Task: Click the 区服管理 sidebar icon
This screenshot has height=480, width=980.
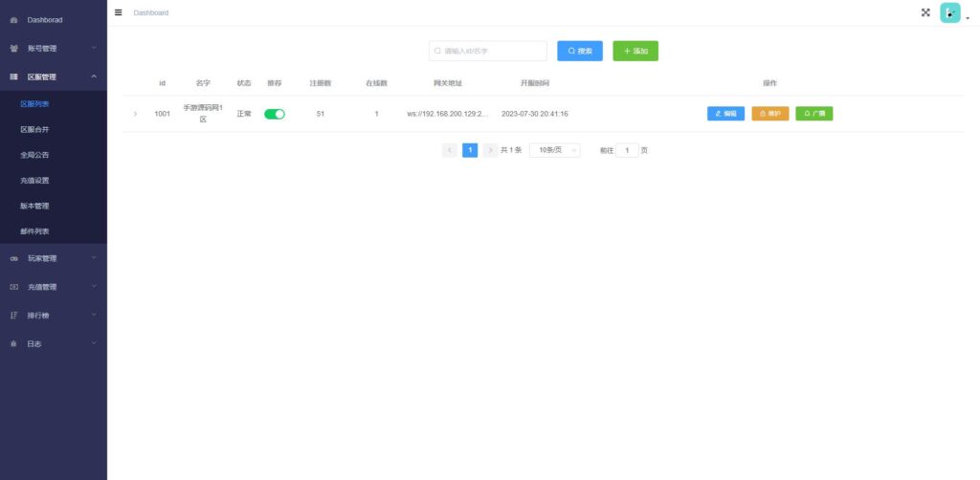Action: [13, 76]
